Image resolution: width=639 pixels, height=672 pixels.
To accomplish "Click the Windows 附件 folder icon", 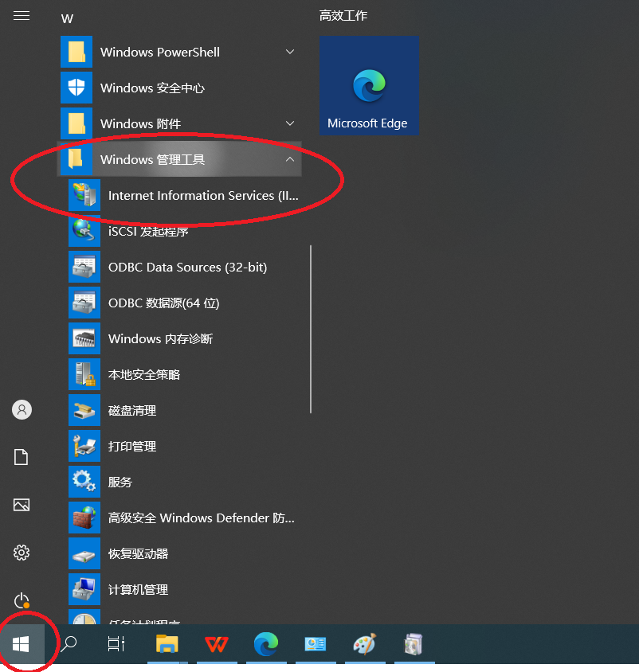I will point(76,123).
